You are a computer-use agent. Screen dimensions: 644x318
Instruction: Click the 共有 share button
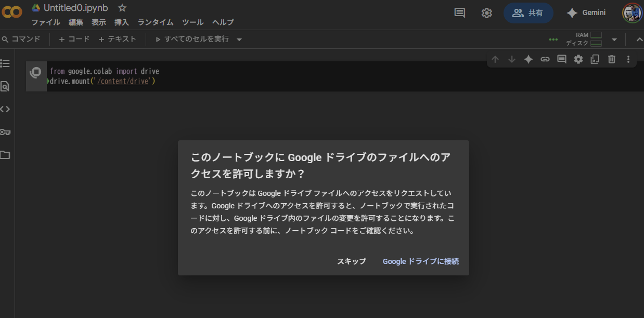528,13
